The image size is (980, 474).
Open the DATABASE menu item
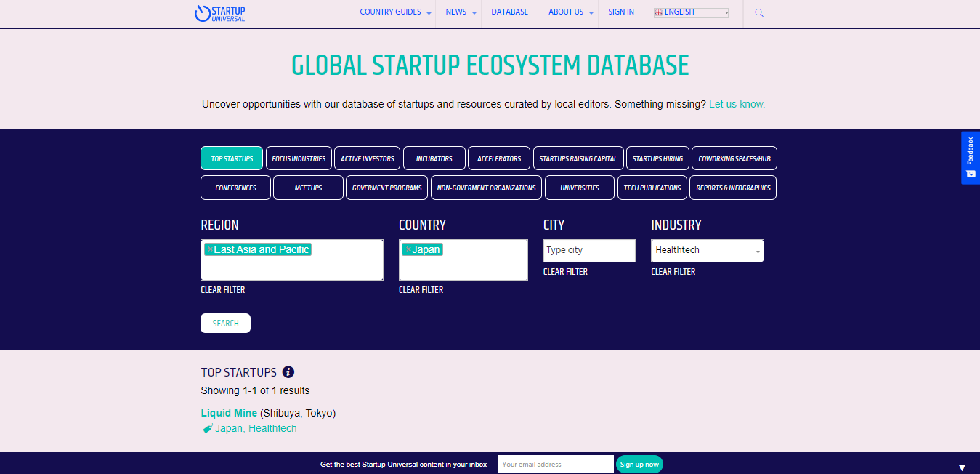tap(509, 12)
